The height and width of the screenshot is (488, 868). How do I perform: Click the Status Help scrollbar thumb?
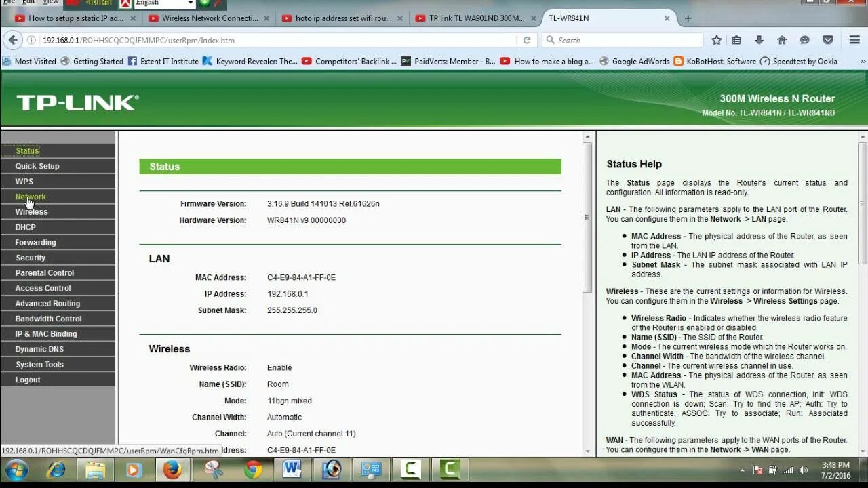(x=863, y=203)
